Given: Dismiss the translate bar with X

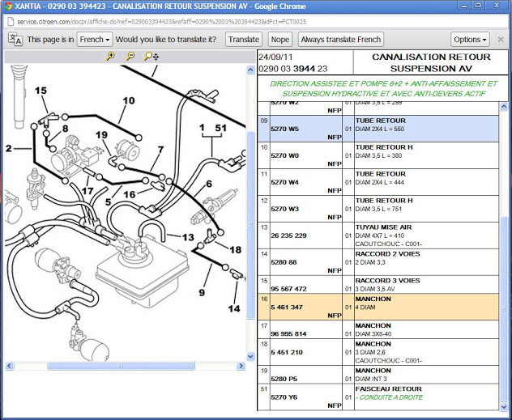Looking at the screenshot, I should coord(501,40).
